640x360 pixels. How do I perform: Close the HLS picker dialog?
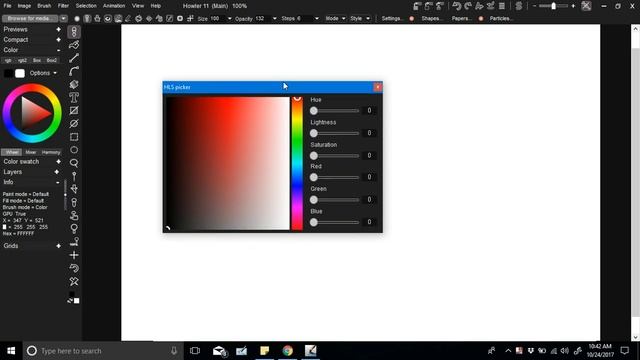(x=378, y=87)
